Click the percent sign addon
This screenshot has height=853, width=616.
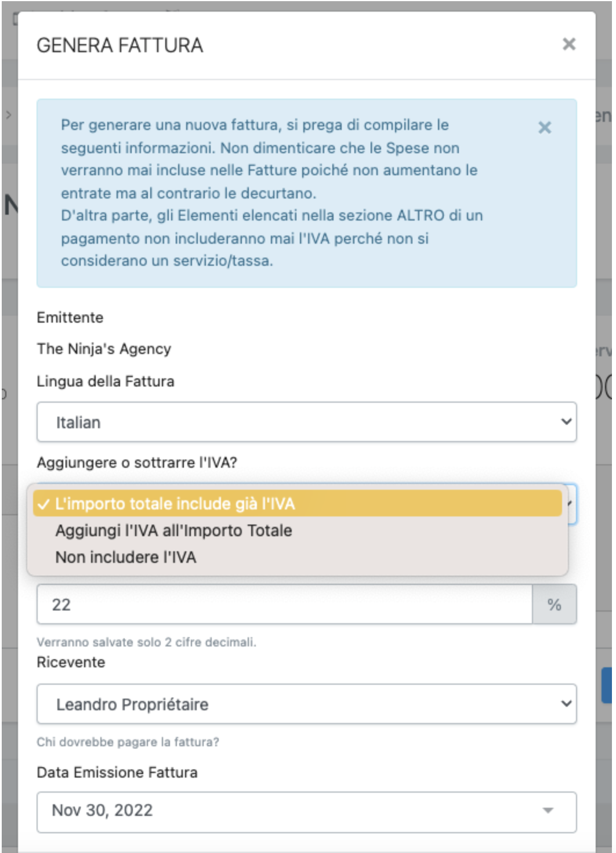(x=554, y=605)
